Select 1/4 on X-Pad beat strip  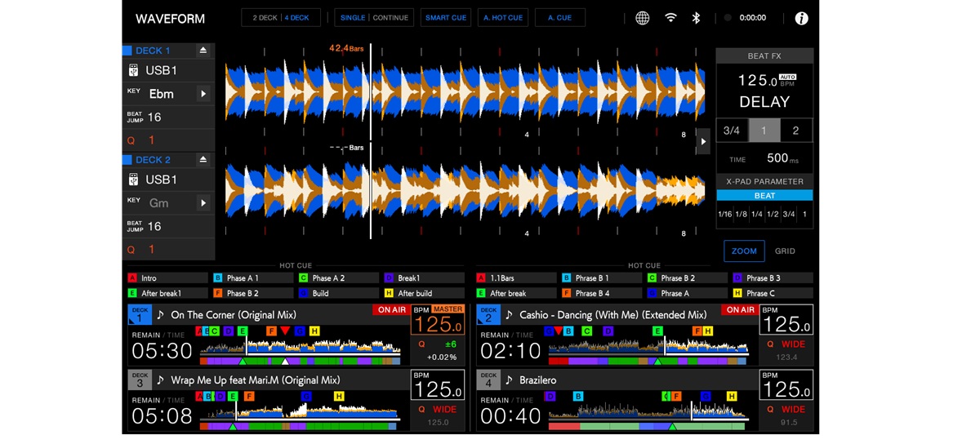click(x=757, y=215)
